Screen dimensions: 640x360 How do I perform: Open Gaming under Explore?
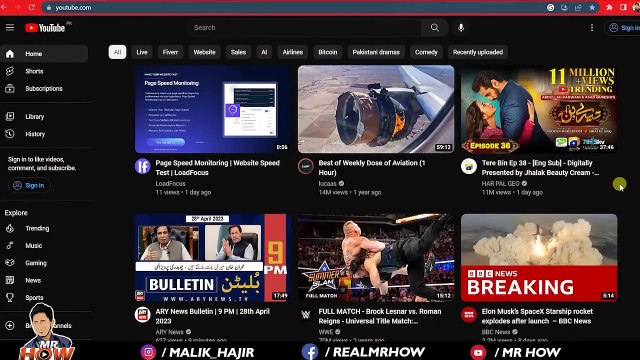coord(44,263)
